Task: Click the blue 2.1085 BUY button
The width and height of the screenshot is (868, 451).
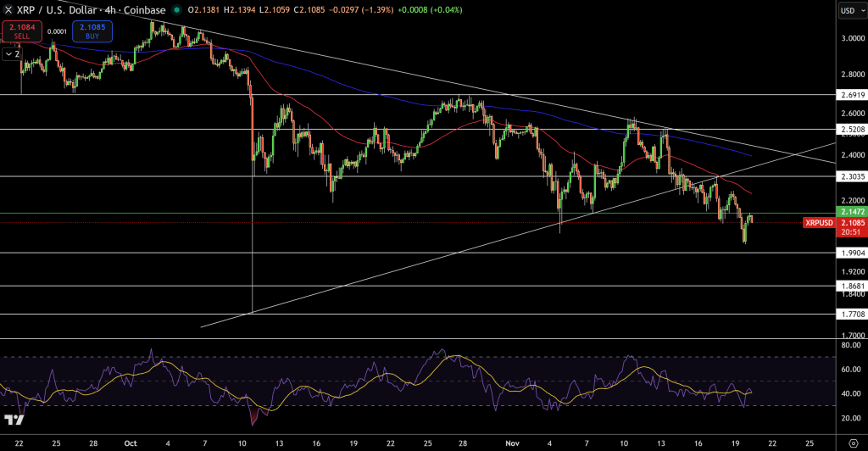Action: [x=92, y=31]
